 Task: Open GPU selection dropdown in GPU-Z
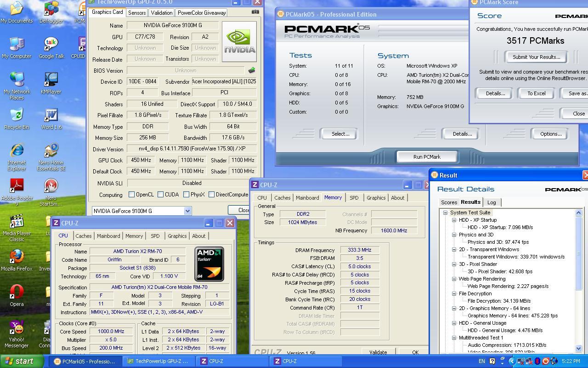(187, 211)
